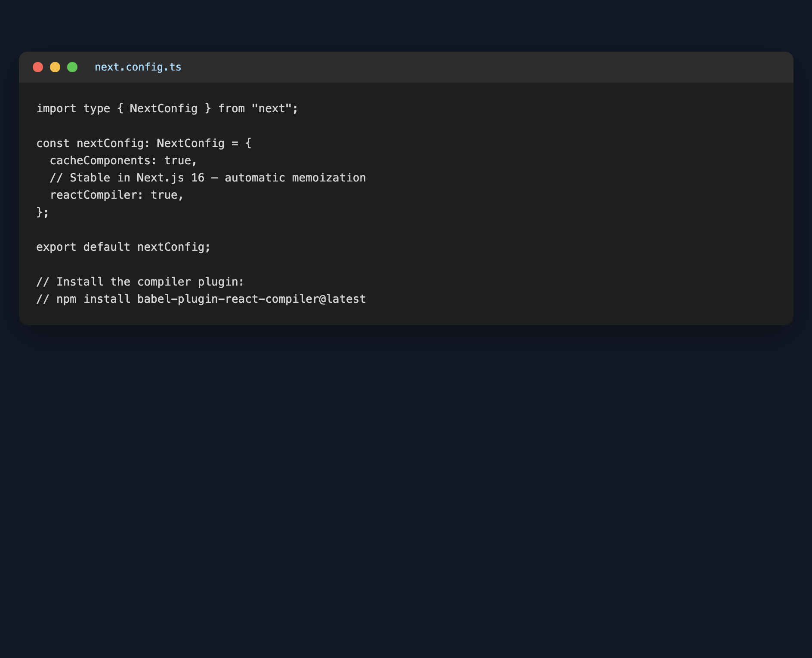The image size is (812, 658).
Task: Click the 'Install the compiler plugin:' comment
Action: click(x=140, y=282)
